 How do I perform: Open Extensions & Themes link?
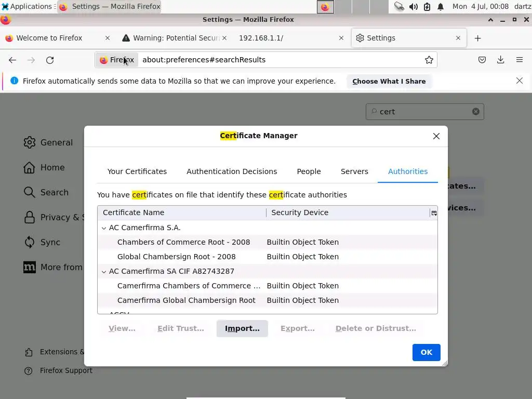click(54, 352)
